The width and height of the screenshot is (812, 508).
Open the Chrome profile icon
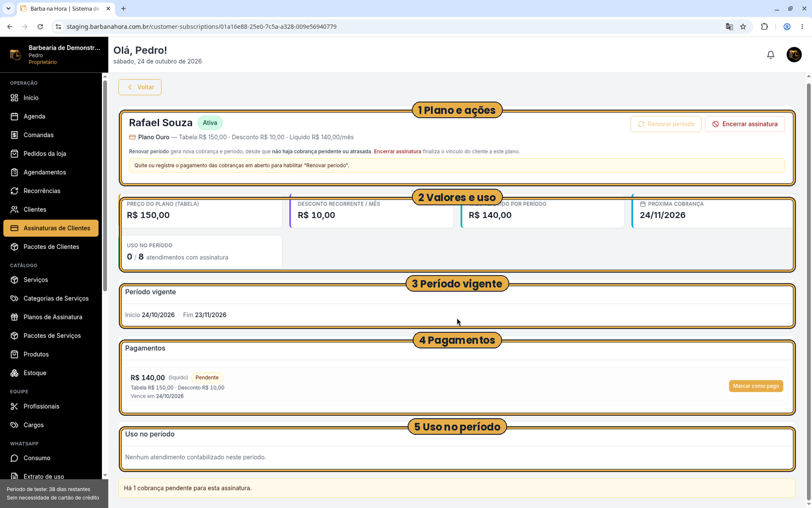(x=787, y=26)
